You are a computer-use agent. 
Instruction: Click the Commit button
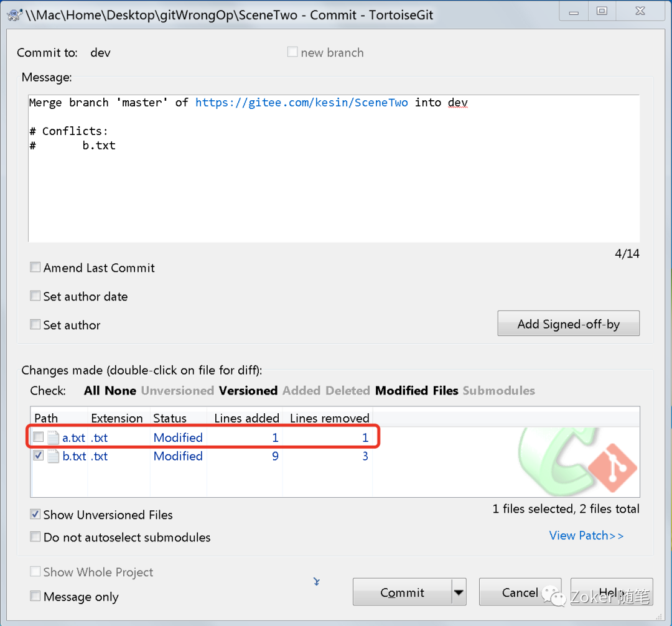(402, 592)
